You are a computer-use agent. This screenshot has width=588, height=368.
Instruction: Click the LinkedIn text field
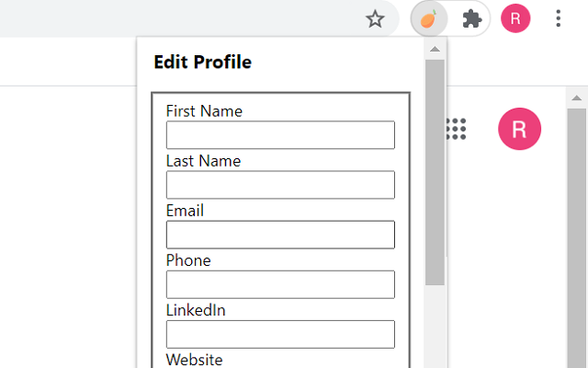point(280,334)
